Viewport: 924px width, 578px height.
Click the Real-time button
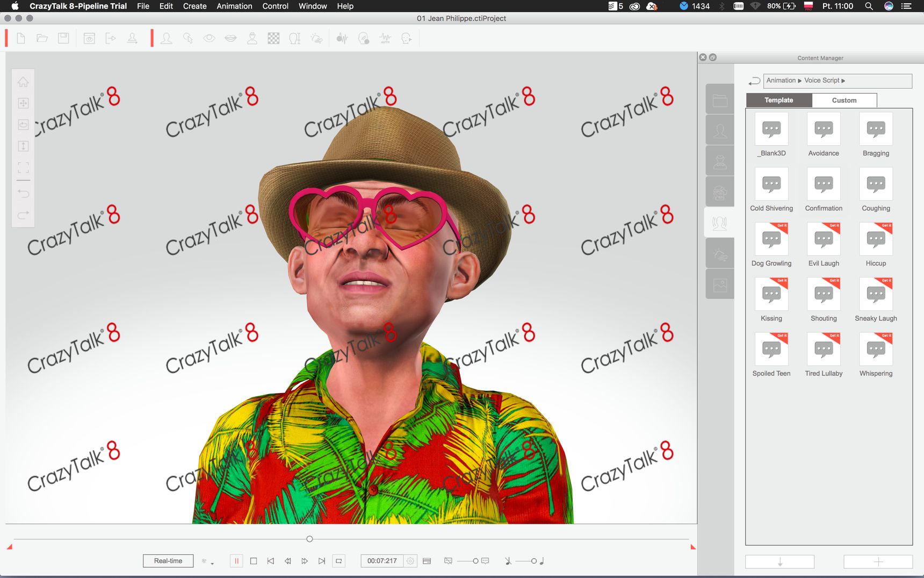168,561
